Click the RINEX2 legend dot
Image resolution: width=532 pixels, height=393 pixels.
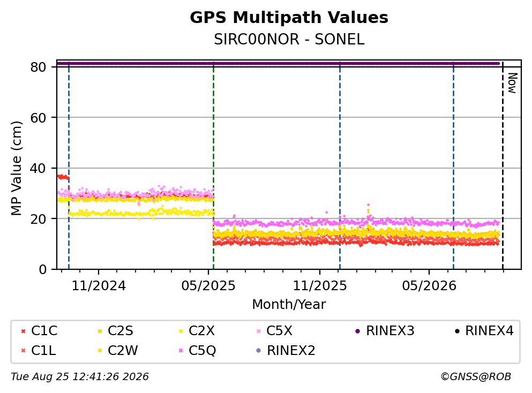click(259, 351)
